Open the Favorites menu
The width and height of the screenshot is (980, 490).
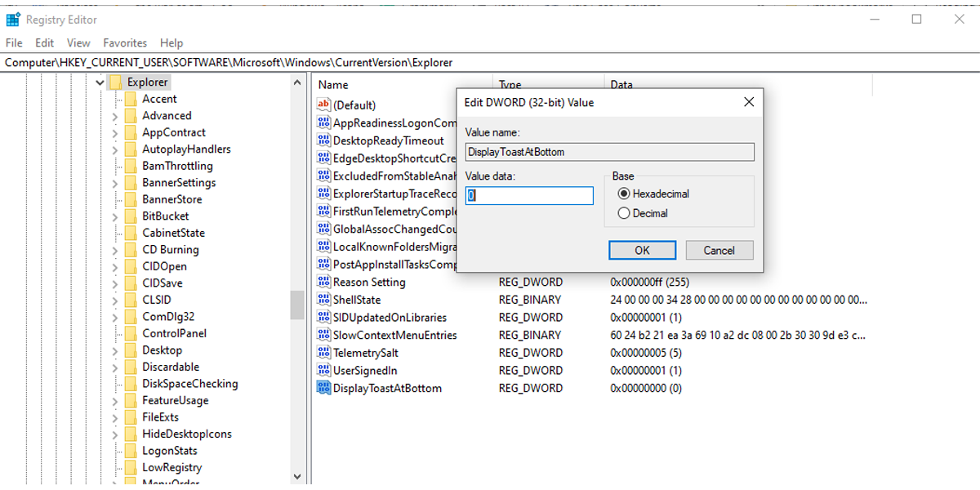click(125, 42)
